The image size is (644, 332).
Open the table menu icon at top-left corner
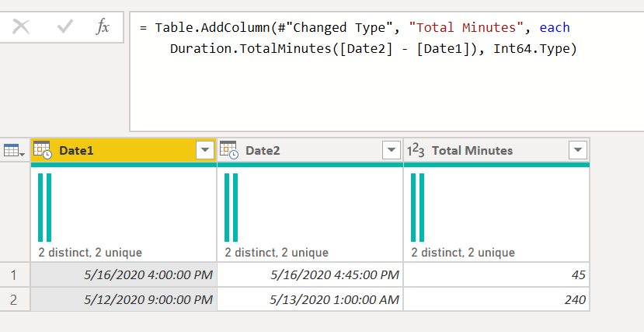pyautogui.click(x=14, y=151)
